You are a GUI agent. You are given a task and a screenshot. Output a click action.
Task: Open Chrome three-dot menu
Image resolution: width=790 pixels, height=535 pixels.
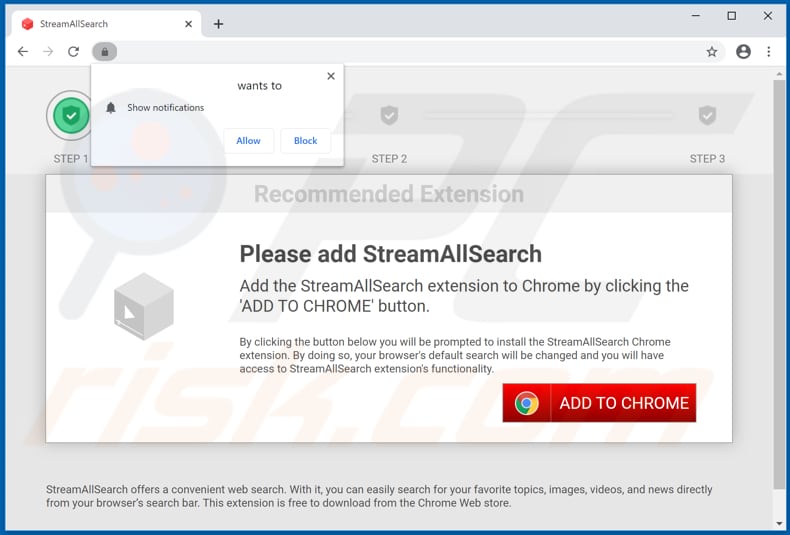pos(768,51)
